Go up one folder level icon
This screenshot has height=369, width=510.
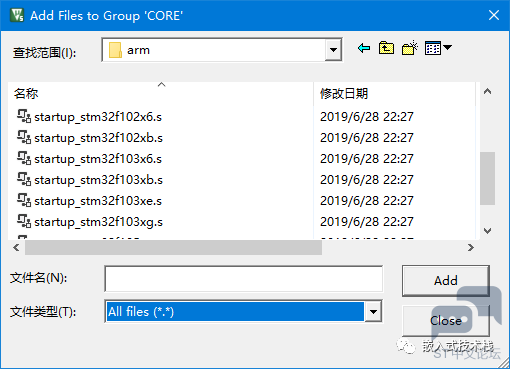click(386, 49)
